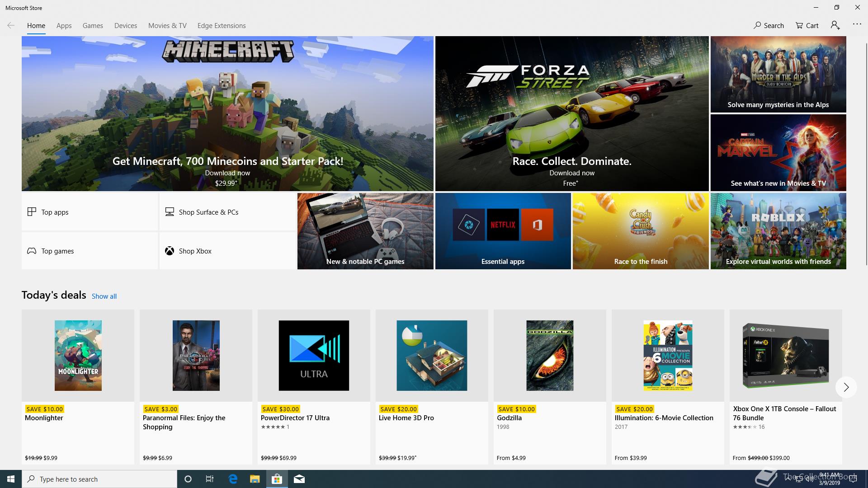
Task: Open the Minecraft Starter Pack banner
Action: click(x=227, y=113)
